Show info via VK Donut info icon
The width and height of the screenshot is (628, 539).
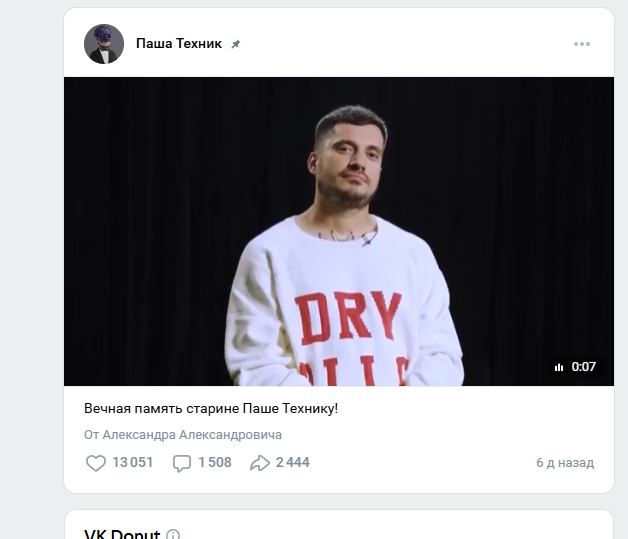[173, 535]
